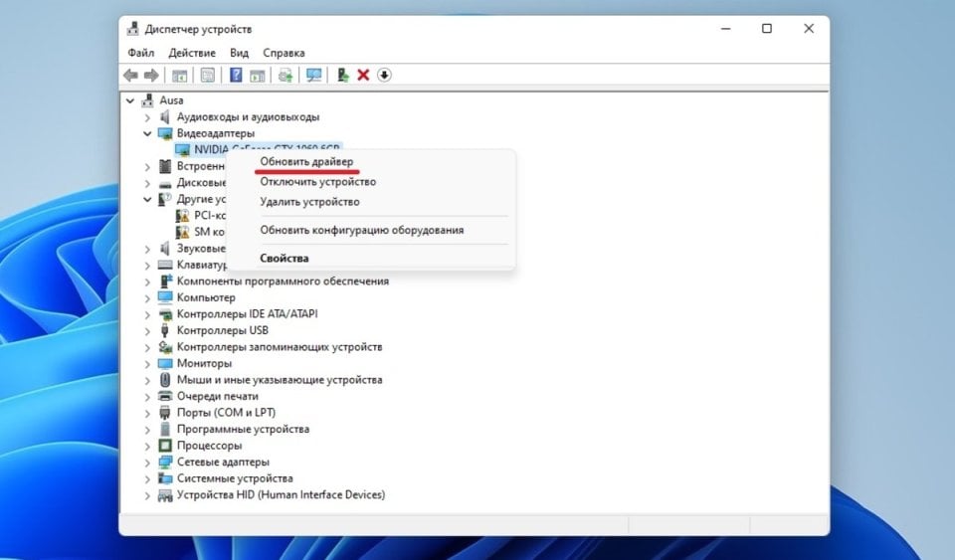
Task: Open the Справка menu
Action: [x=284, y=53]
